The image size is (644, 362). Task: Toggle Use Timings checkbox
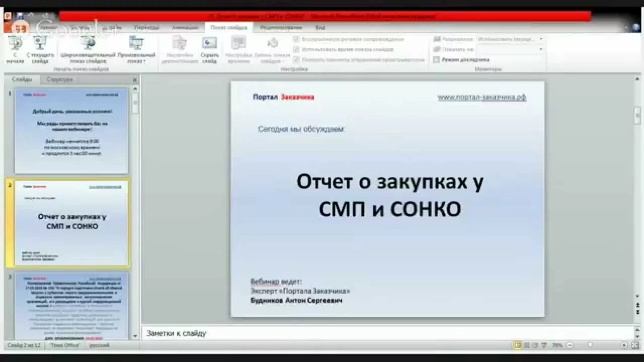[296, 49]
